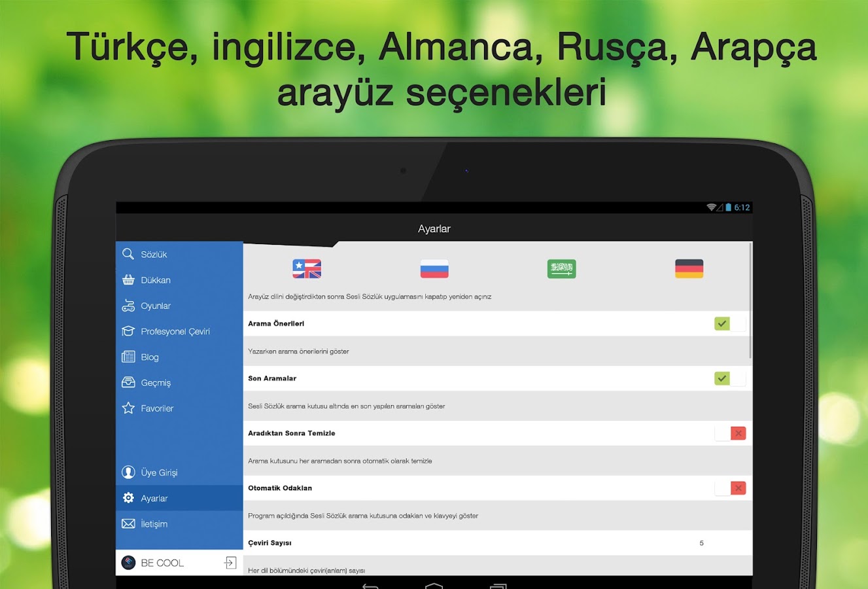This screenshot has height=589, width=868.
Task: Open Üye Girişi to sign in
Action: (x=157, y=472)
